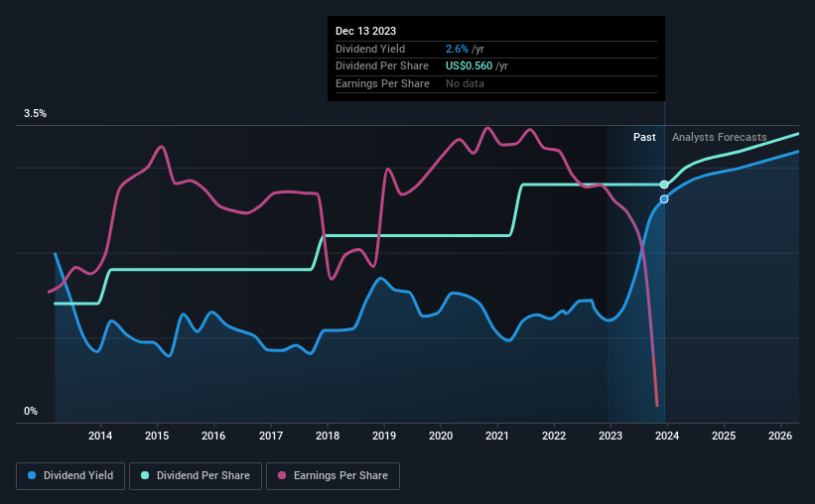Click the tooltip value 'US$0.560'
This screenshot has height=504, width=815.
(469, 66)
